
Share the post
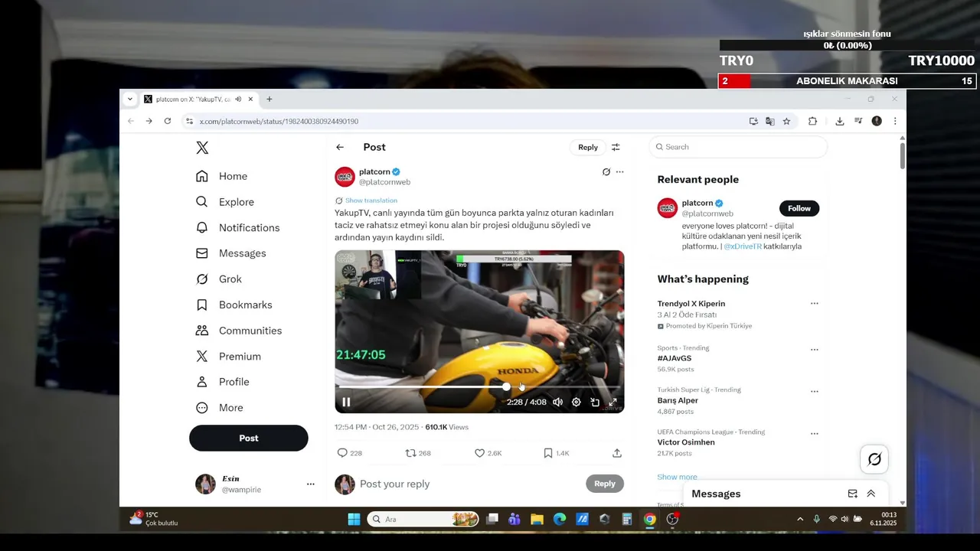click(617, 453)
